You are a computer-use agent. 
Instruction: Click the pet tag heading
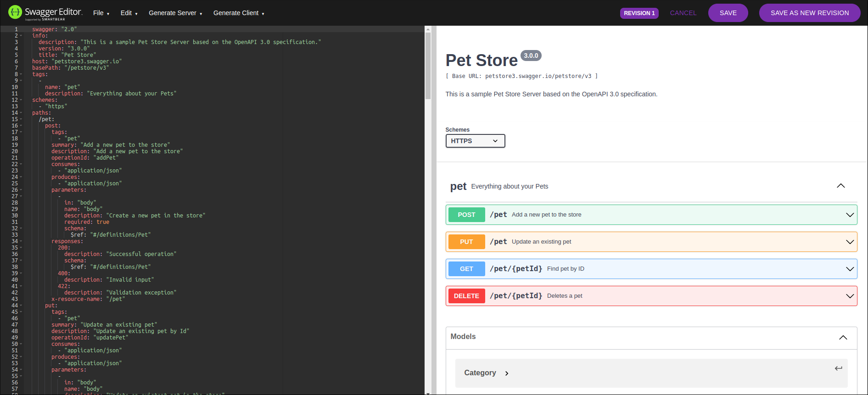[x=458, y=186]
